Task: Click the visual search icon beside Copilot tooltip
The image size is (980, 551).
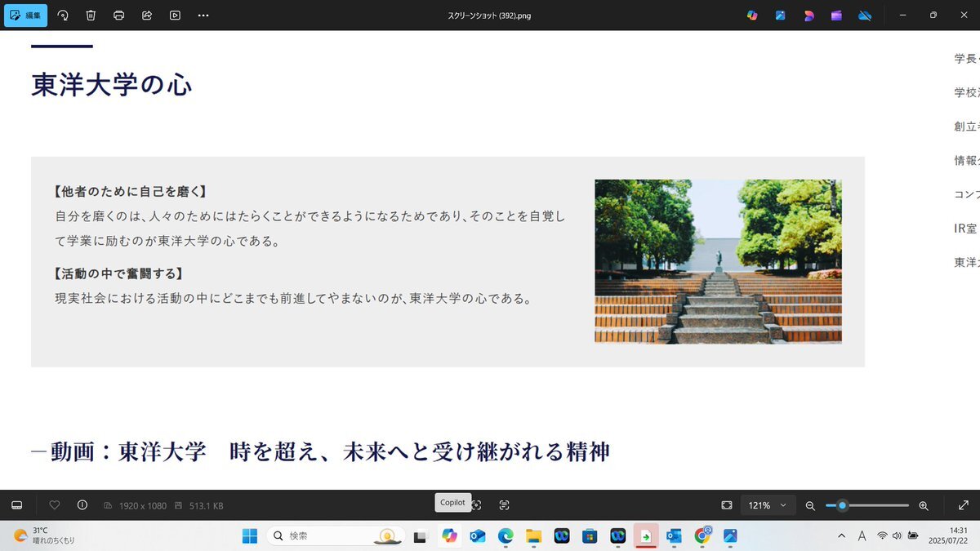Action: pos(476,505)
